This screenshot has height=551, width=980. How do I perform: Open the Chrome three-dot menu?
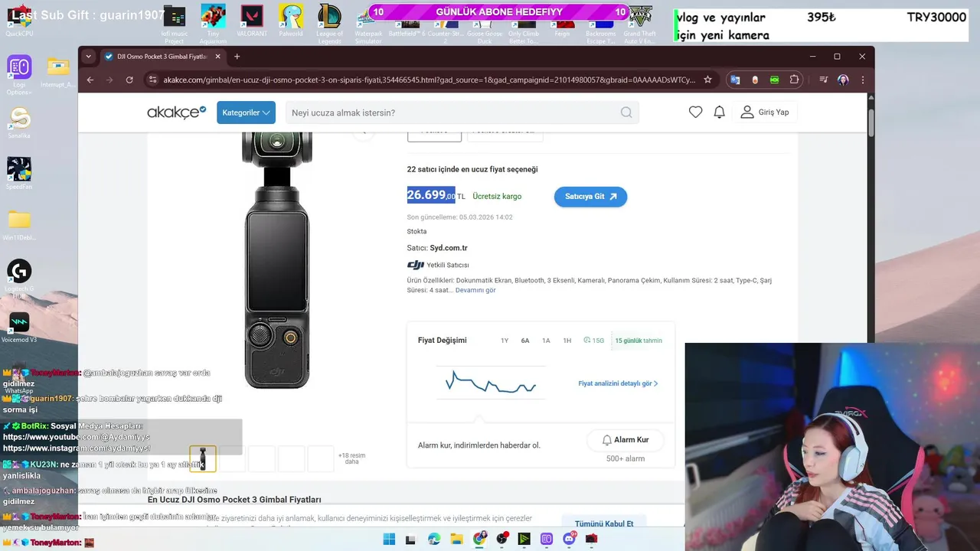[863, 80]
